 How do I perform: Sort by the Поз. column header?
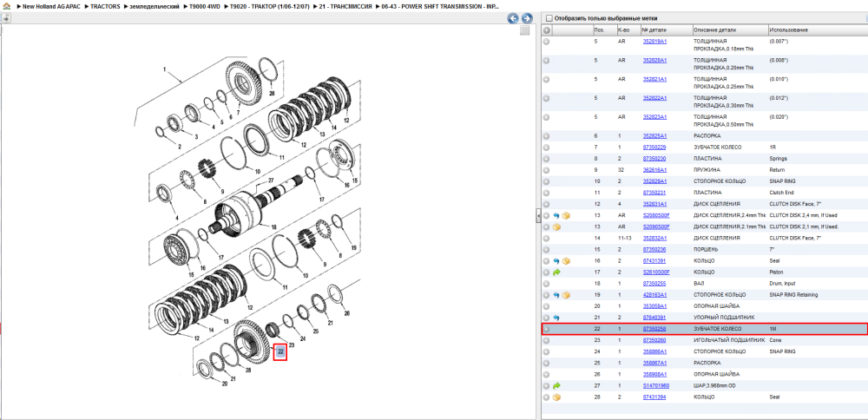click(x=604, y=30)
